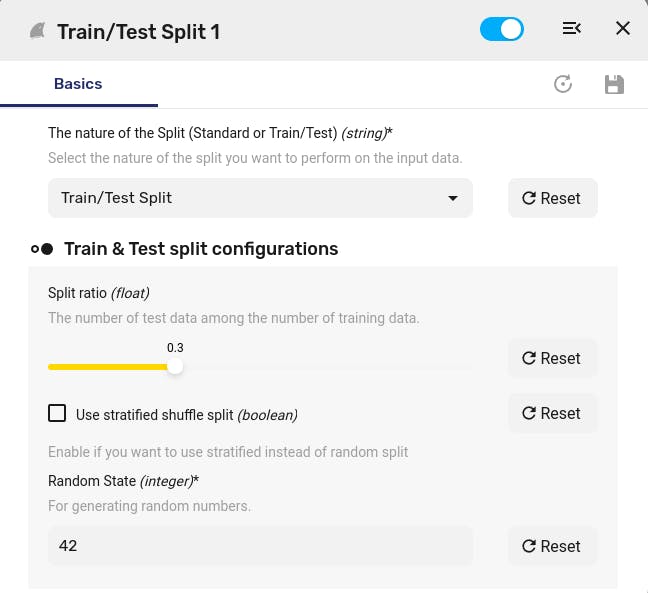Click the Random State input field showing 42
Screen dimensions: 648x593
pos(260,545)
